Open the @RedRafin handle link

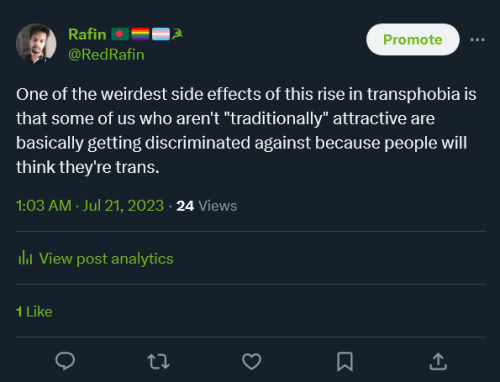point(106,55)
